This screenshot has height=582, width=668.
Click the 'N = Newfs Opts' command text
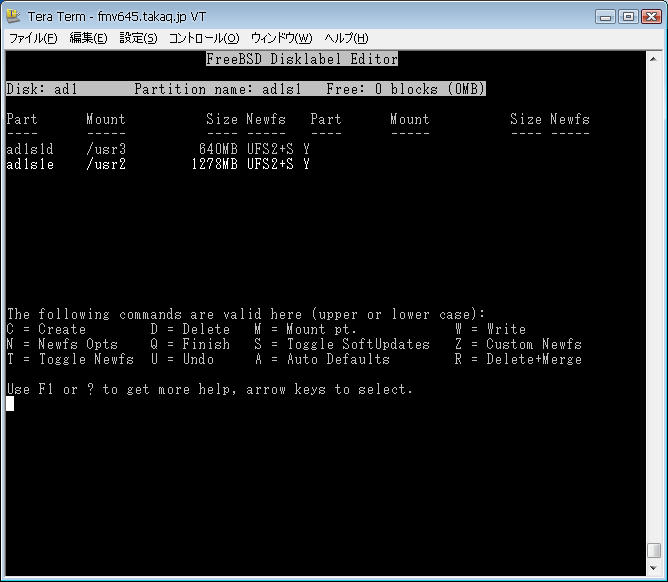62,344
